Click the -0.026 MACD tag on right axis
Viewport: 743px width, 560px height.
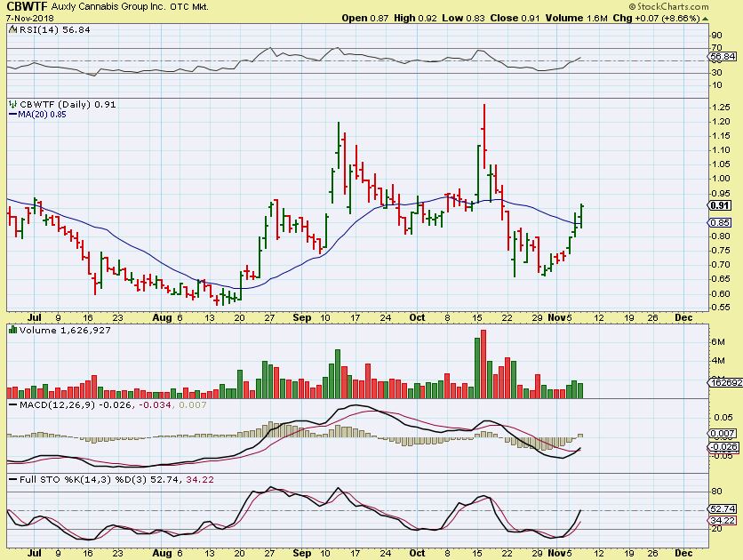(724, 447)
